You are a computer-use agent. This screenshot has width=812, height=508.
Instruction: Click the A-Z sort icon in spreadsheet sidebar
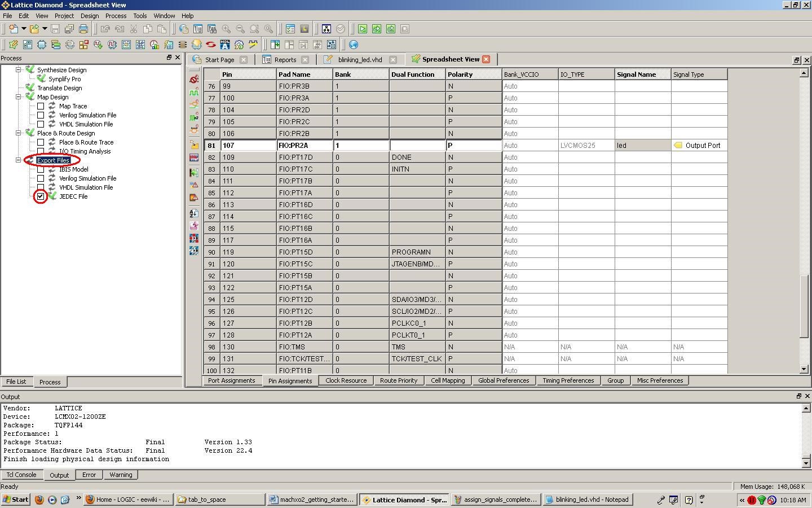coord(194,213)
